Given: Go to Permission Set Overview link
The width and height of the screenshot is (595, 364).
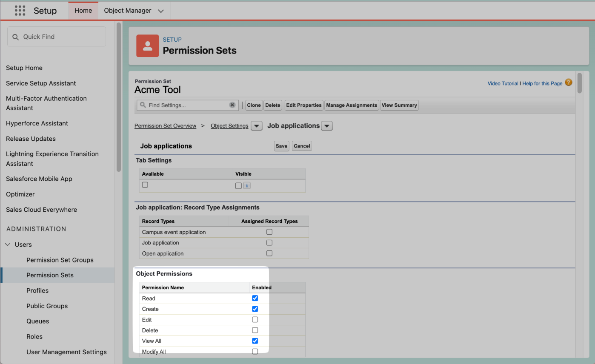Looking at the screenshot, I should tap(166, 126).
